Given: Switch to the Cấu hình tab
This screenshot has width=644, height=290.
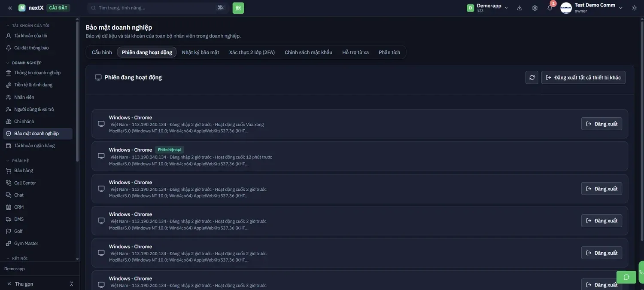Looking at the screenshot, I should pos(102,52).
